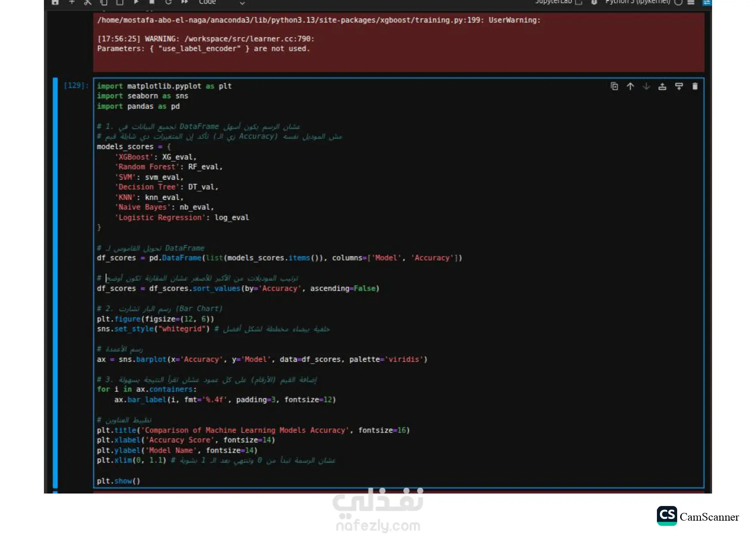Paste the cell from the notebook toolbar
The image size is (756, 534).
120,2
